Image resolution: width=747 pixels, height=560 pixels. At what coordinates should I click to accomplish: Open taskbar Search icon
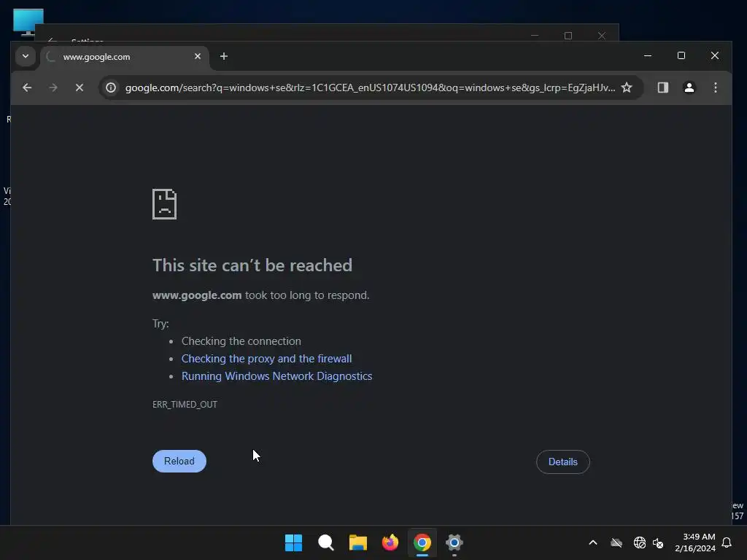click(326, 542)
